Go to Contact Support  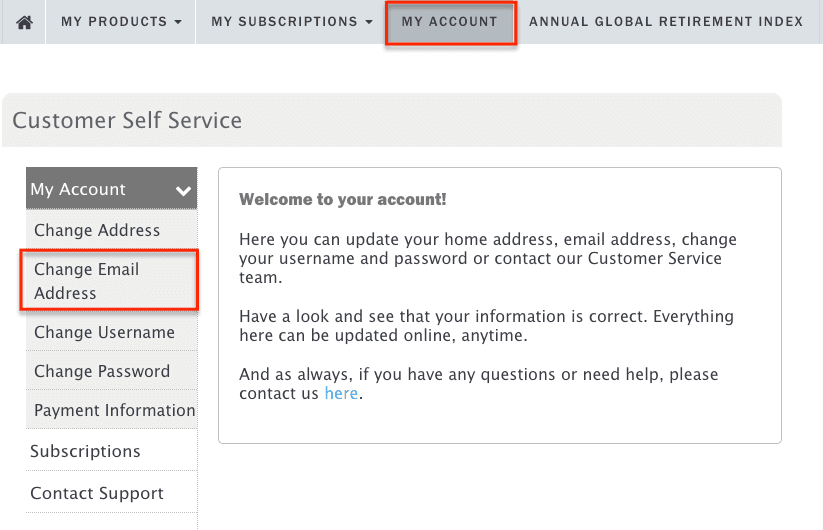[112, 493]
